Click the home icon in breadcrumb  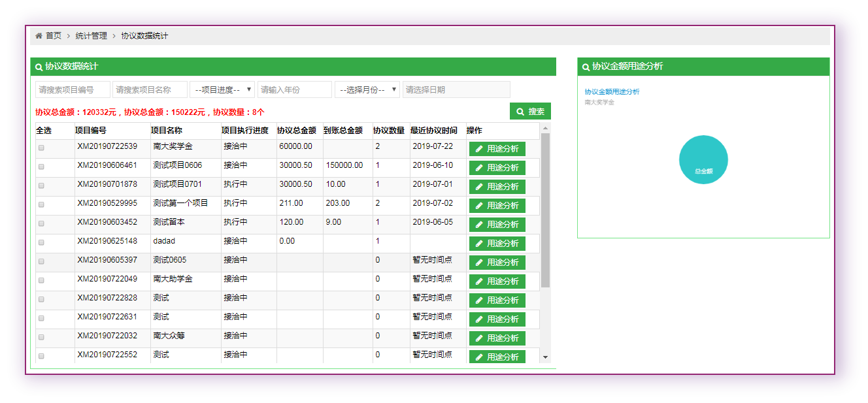tap(39, 36)
